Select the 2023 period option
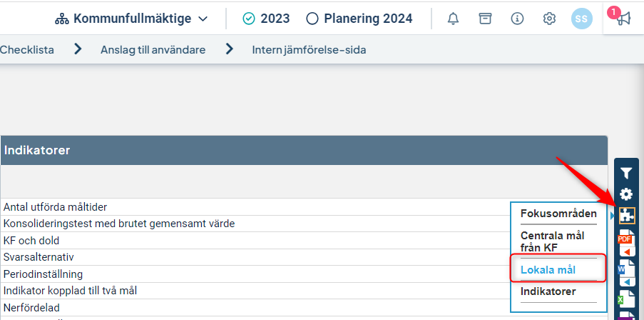The height and width of the screenshot is (320, 644). pyautogui.click(x=266, y=19)
